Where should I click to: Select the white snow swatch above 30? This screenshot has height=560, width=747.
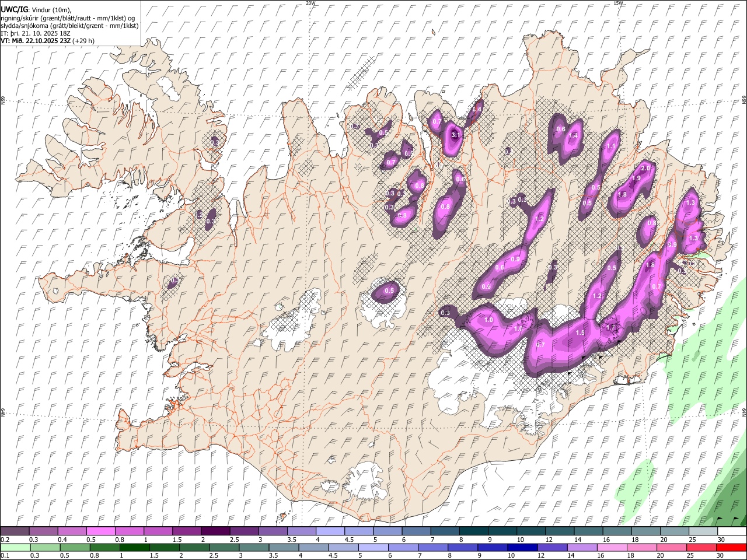tap(732, 531)
